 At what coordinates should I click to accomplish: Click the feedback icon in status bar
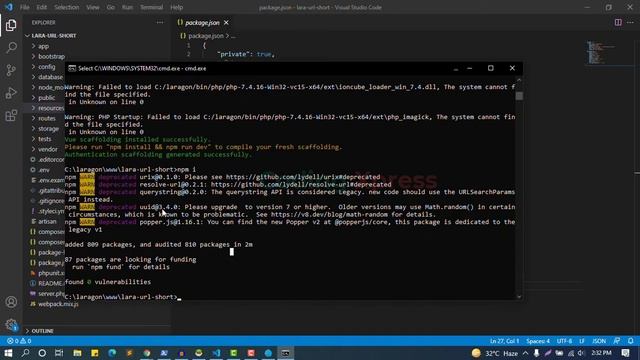pyautogui.click(x=617, y=341)
